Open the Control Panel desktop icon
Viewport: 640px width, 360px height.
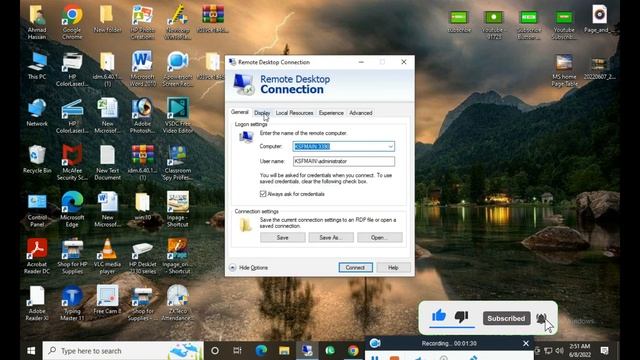pos(37,209)
